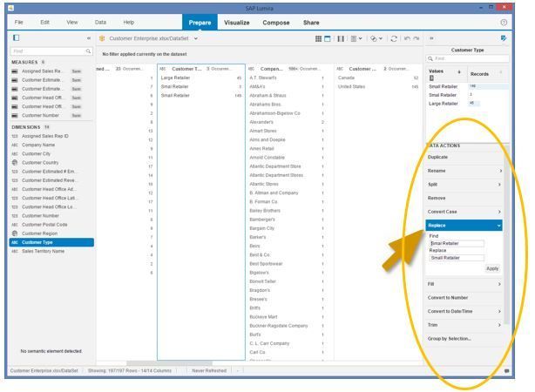Viewport: 535px width, 392px height.
Task: Collapse the Replace action section
Action: click(464, 225)
